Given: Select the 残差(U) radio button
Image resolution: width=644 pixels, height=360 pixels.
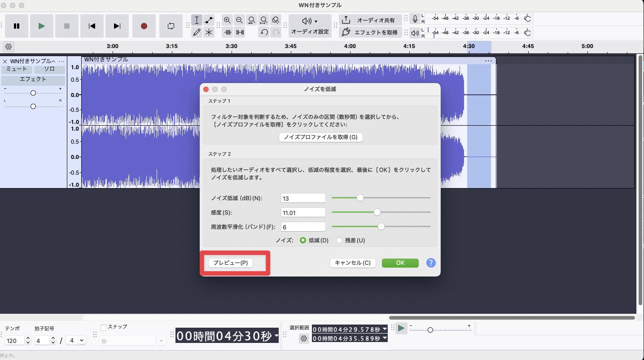Looking at the screenshot, I should tap(339, 241).
